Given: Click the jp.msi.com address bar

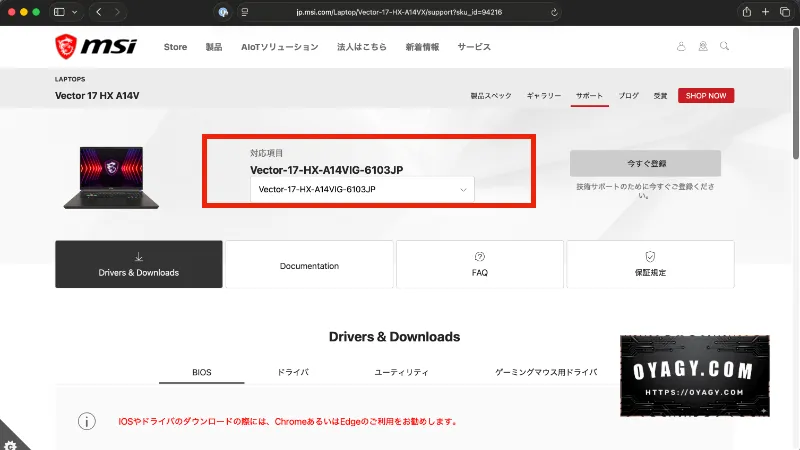Looking at the screenshot, I should pos(399,12).
